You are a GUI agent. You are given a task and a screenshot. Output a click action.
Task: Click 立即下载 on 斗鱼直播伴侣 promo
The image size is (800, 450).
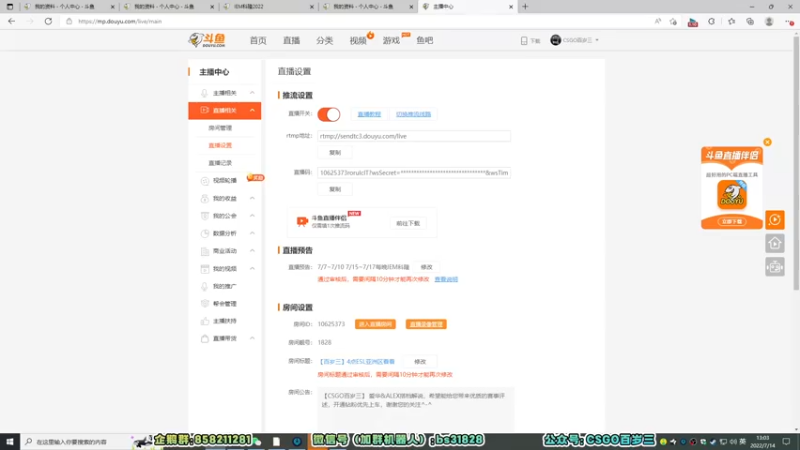point(732,221)
